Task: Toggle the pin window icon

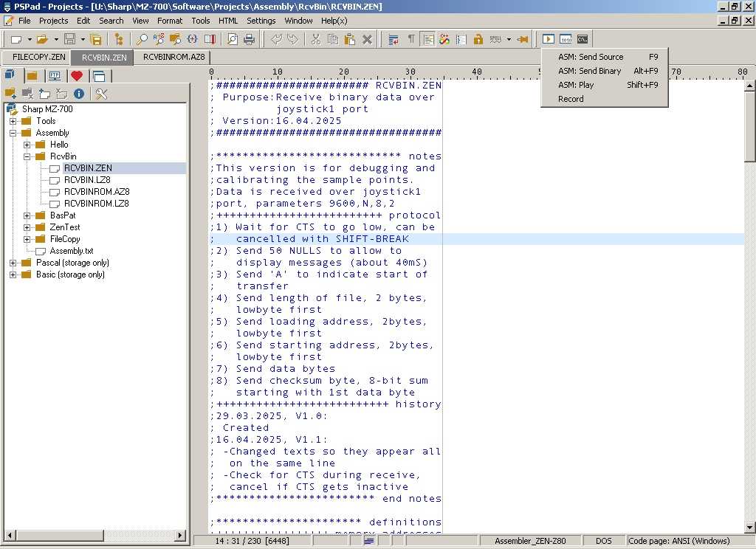Action: 522,40
